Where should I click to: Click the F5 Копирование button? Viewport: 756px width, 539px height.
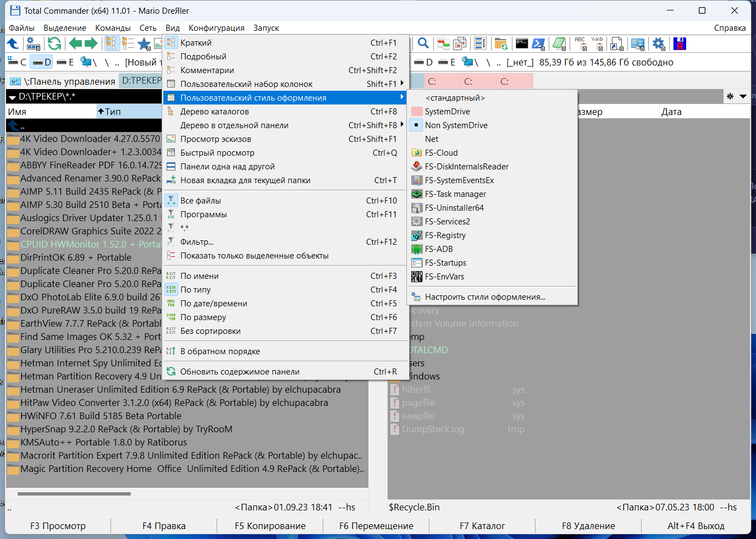270,526
